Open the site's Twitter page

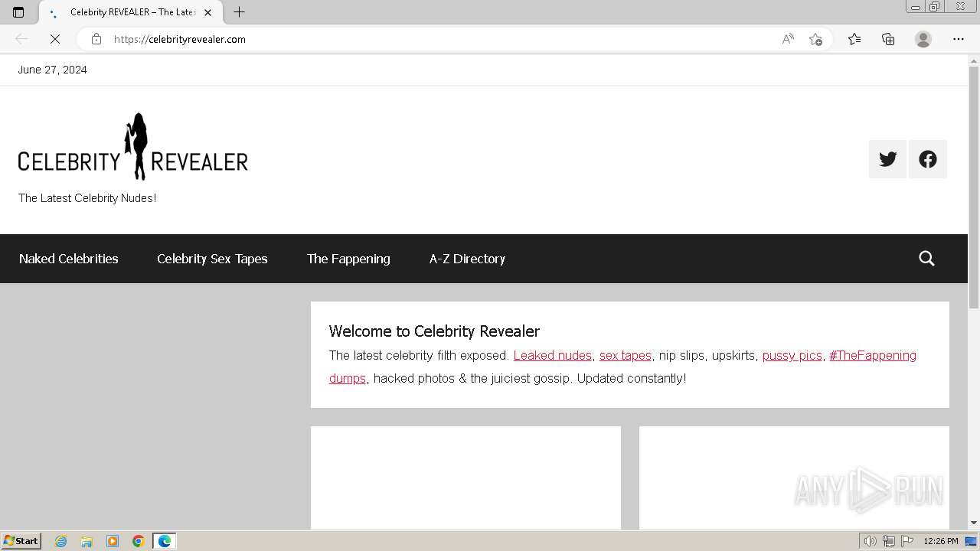(887, 159)
